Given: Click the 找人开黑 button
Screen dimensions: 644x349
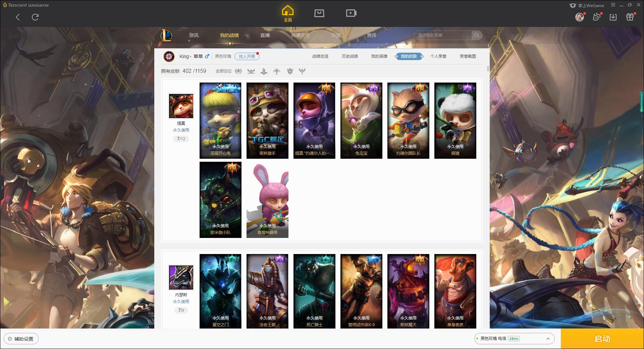Looking at the screenshot, I should tap(247, 56).
